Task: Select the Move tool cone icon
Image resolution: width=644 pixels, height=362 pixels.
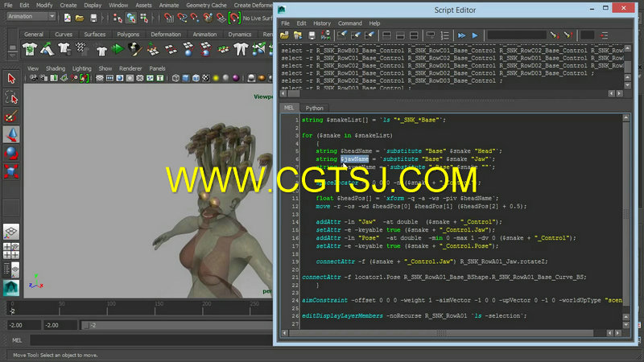Action: pos(11,134)
